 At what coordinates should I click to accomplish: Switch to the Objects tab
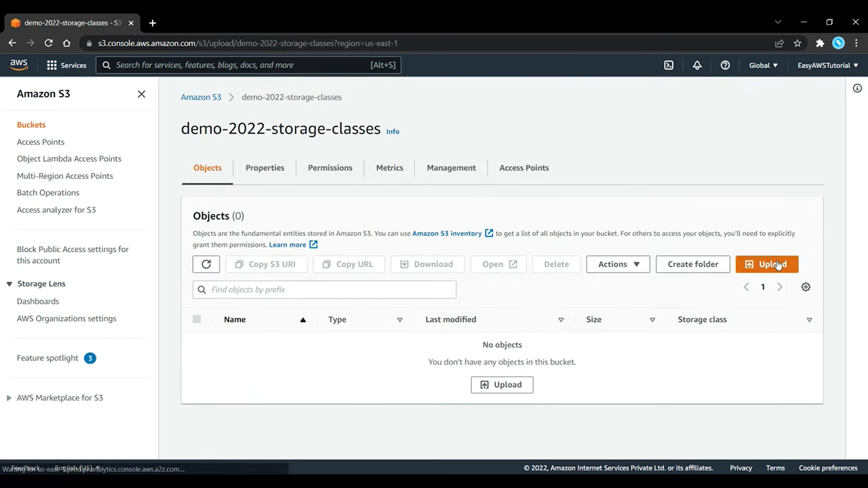(x=208, y=168)
